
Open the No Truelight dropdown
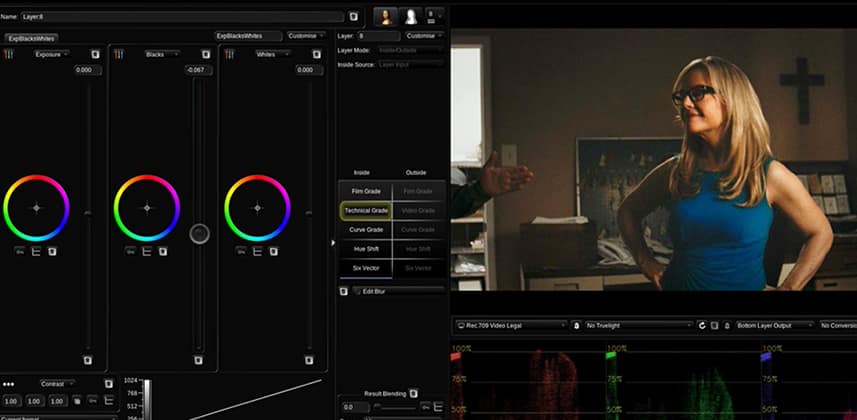pyautogui.click(x=638, y=325)
